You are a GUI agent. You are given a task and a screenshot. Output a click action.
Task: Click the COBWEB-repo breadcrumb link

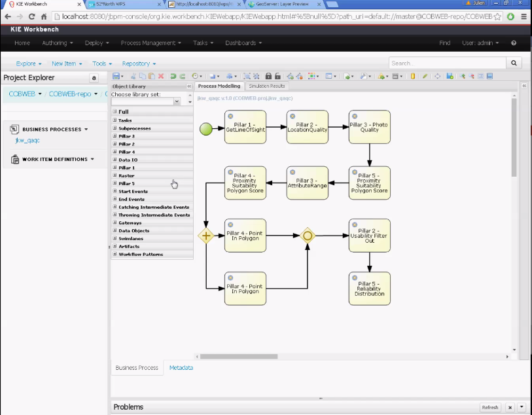pos(70,94)
